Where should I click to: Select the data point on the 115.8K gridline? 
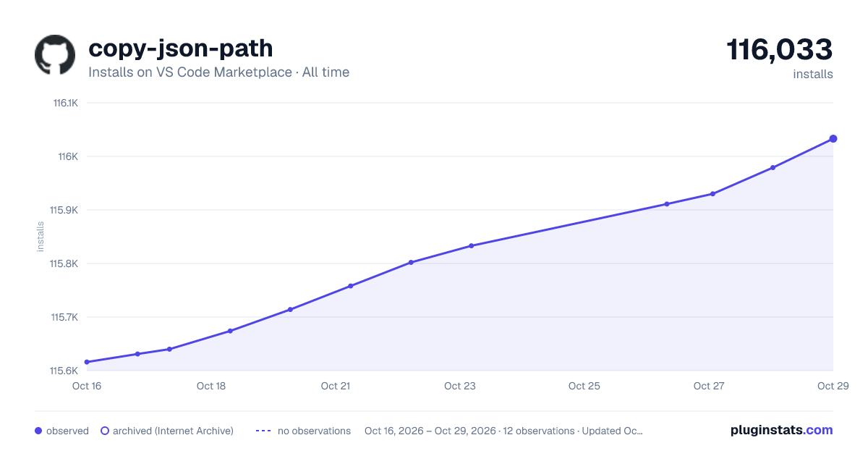pos(411,262)
